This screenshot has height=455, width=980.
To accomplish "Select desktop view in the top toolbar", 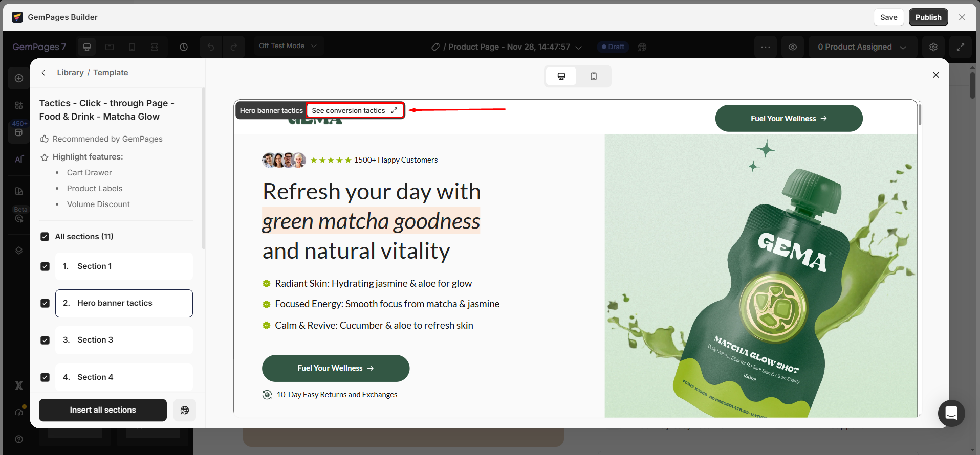I will coord(87,47).
